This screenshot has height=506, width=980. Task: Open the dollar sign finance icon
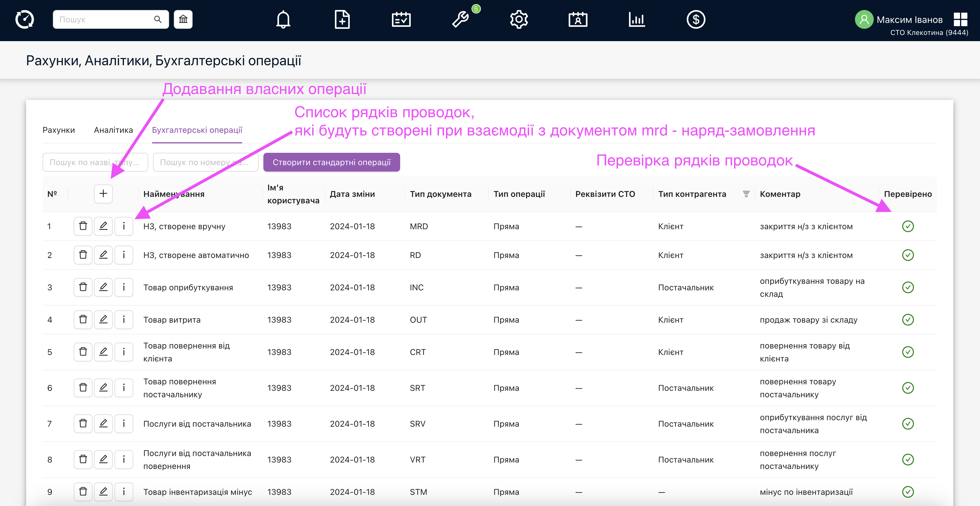point(696,19)
